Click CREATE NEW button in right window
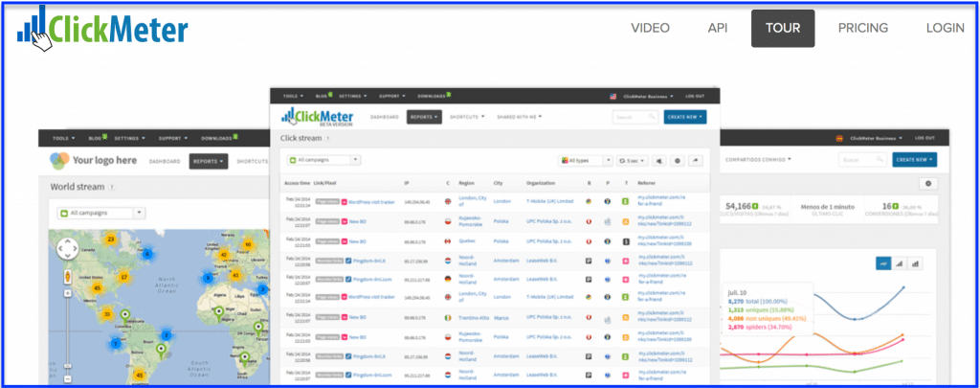Screen dimensions: 980x388 [x=914, y=160]
